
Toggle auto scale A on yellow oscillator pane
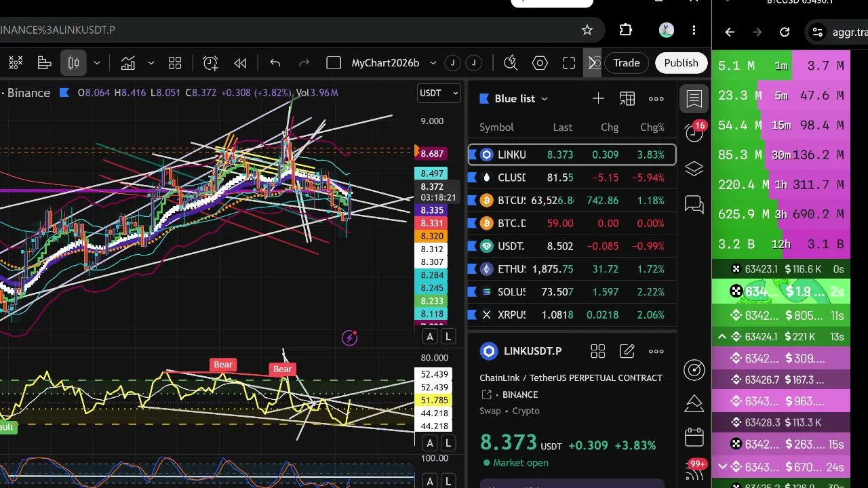coord(430,444)
